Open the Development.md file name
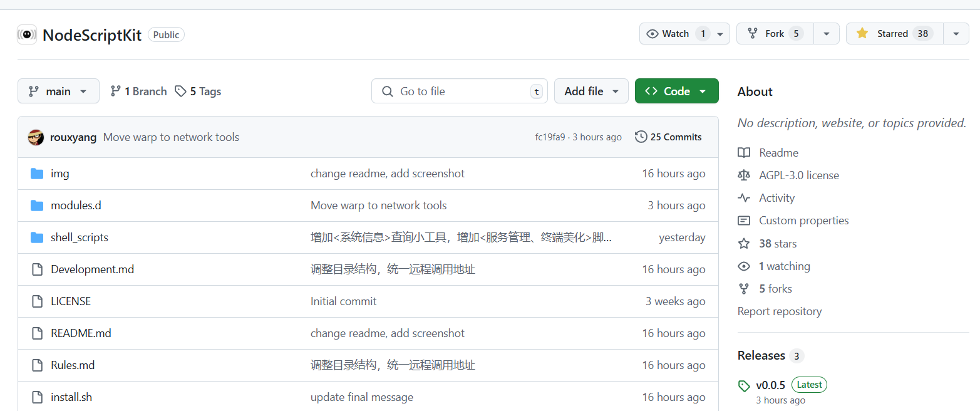 92,269
